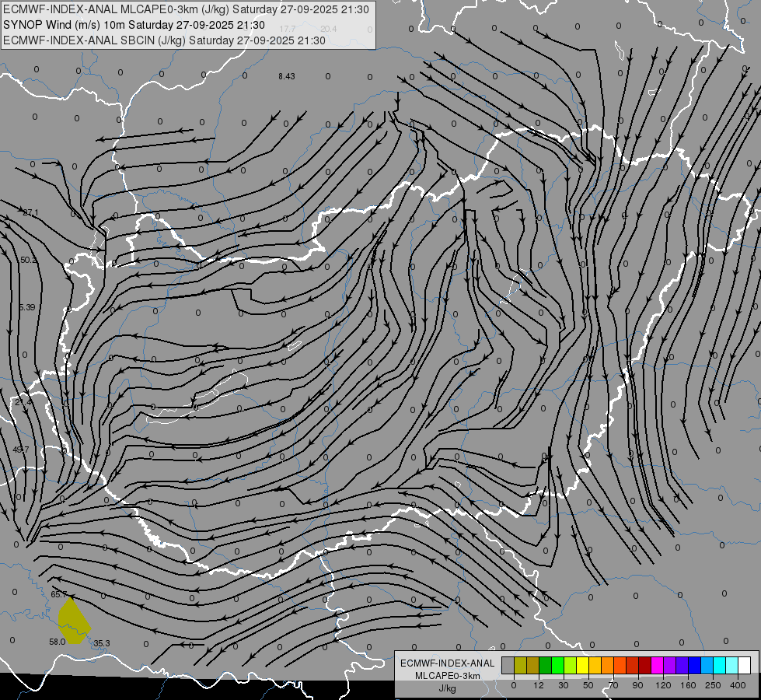Click the legend tick label 50
The height and width of the screenshot is (700, 761).
click(x=588, y=686)
